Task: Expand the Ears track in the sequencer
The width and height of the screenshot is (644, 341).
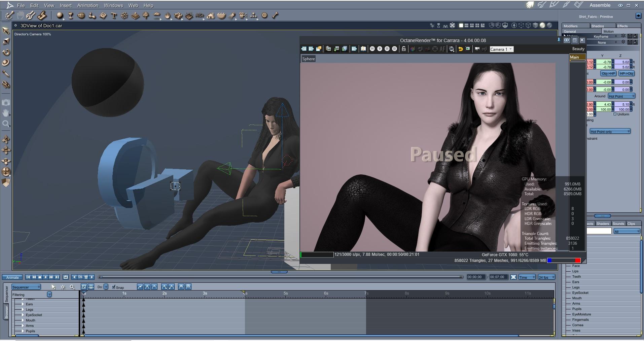Action: [x=23, y=304]
